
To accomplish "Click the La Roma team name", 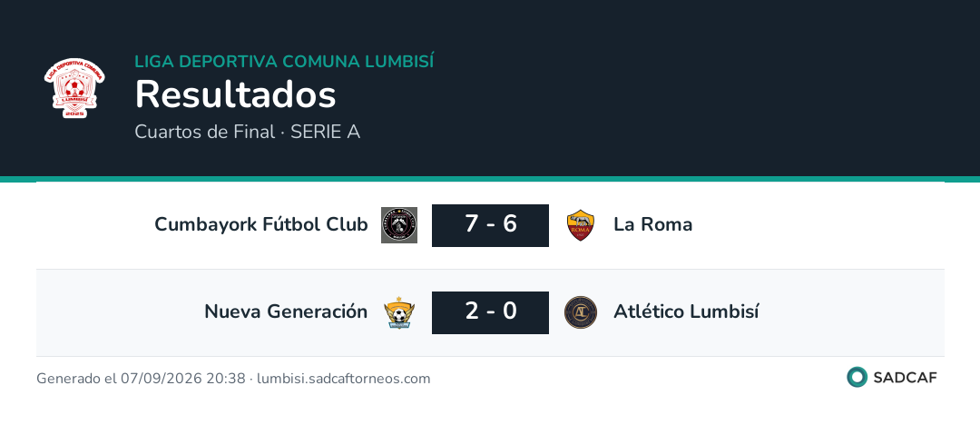I will 653,224.
